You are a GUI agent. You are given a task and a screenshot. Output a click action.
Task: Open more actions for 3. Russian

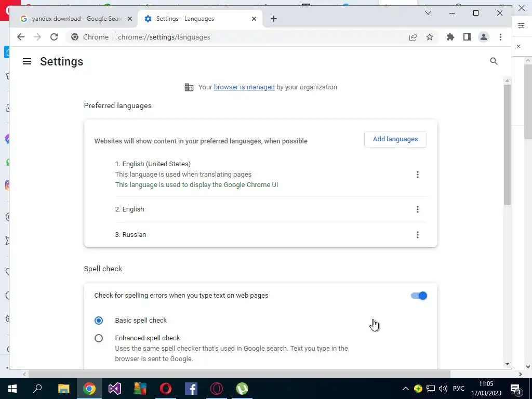pos(418,235)
